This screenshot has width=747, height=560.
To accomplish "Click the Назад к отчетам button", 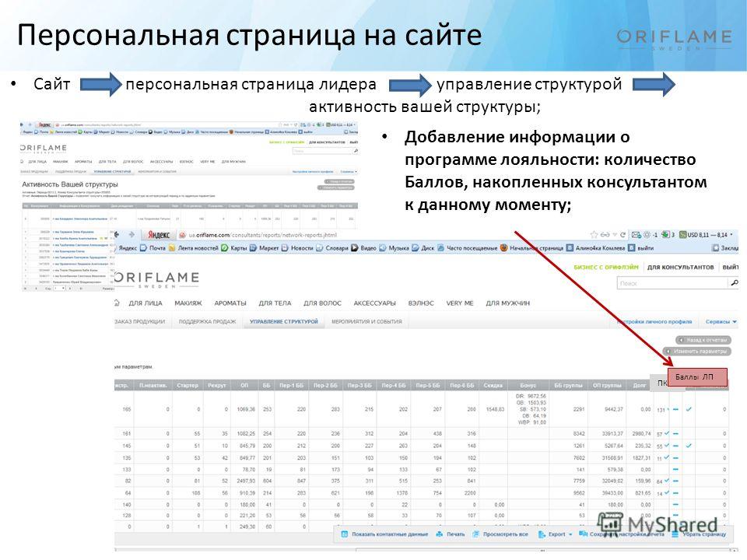I will point(703,340).
